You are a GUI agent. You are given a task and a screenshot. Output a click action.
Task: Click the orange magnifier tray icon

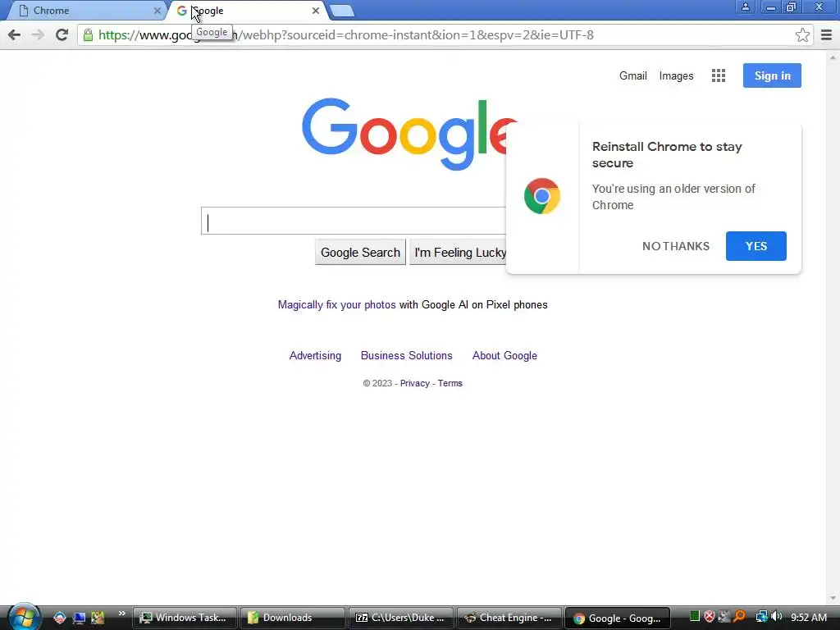[x=739, y=617]
